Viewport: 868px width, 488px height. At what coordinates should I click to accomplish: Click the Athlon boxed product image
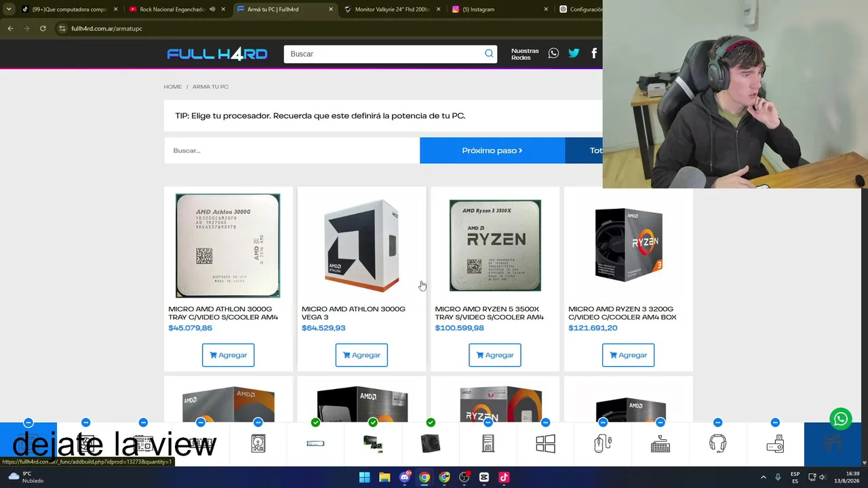[x=361, y=245]
